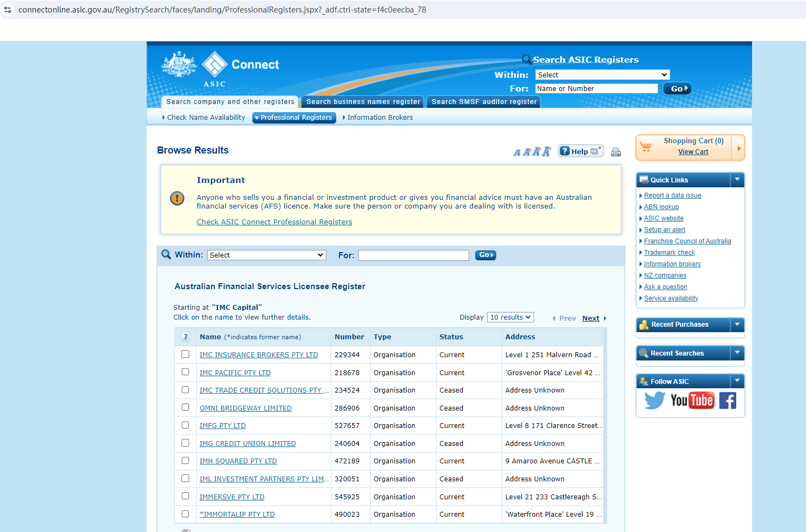Switch to Search business names register tab
Viewport: 806px width, 532px height.
click(x=363, y=102)
